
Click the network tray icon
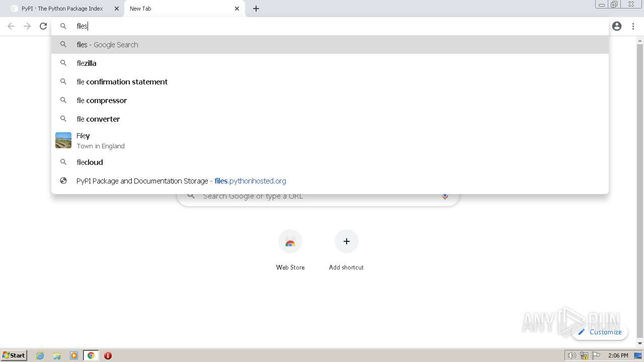pos(584,355)
